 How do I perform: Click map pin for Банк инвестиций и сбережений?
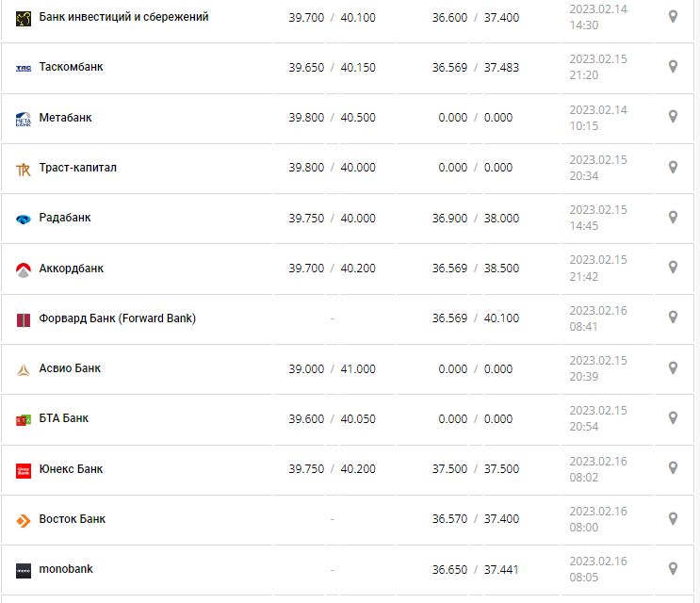pos(673,16)
